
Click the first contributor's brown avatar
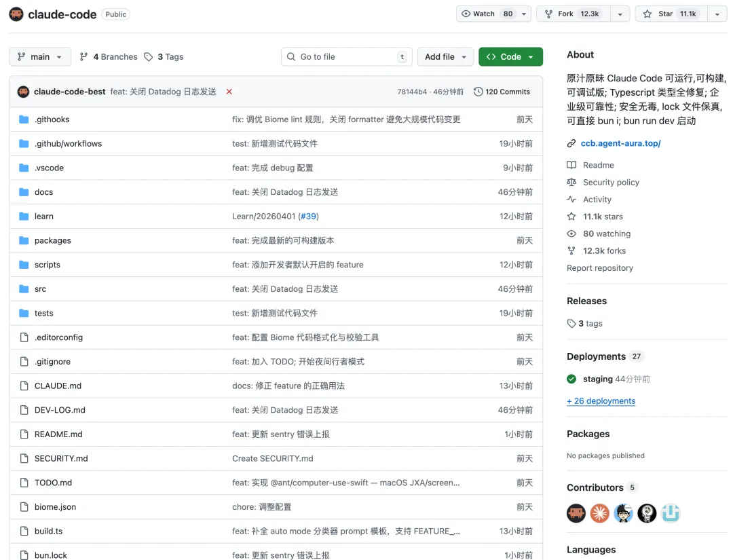576,513
